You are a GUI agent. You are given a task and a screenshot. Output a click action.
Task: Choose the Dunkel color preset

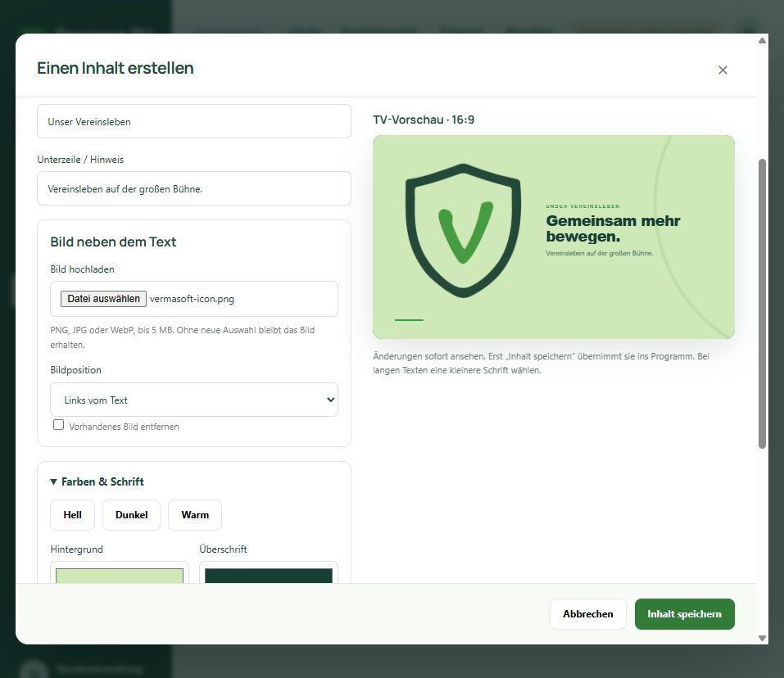coord(132,514)
